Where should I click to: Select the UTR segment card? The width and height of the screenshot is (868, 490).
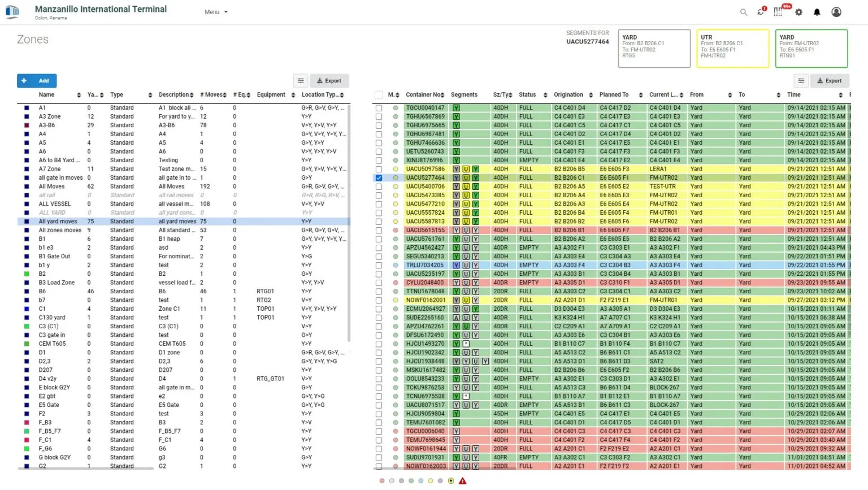(x=732, y=49)
